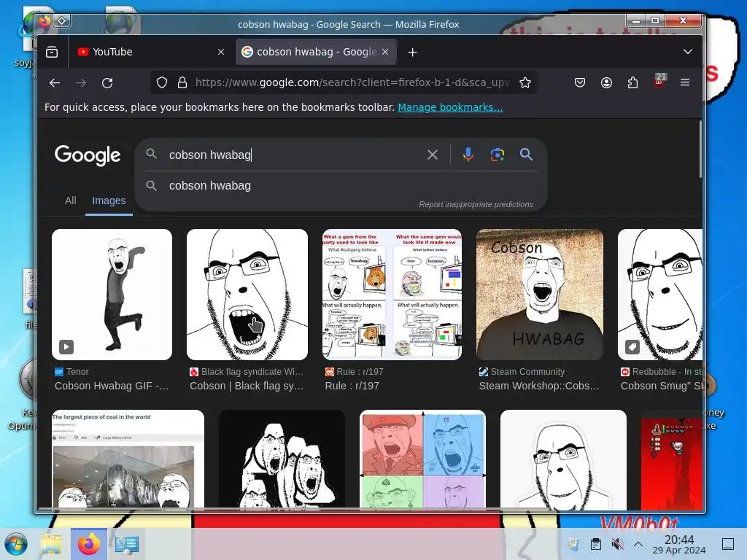Screen dimensions: 747x560
Task: Expand hidden system tray icons
Action: (x=638, y=544)
